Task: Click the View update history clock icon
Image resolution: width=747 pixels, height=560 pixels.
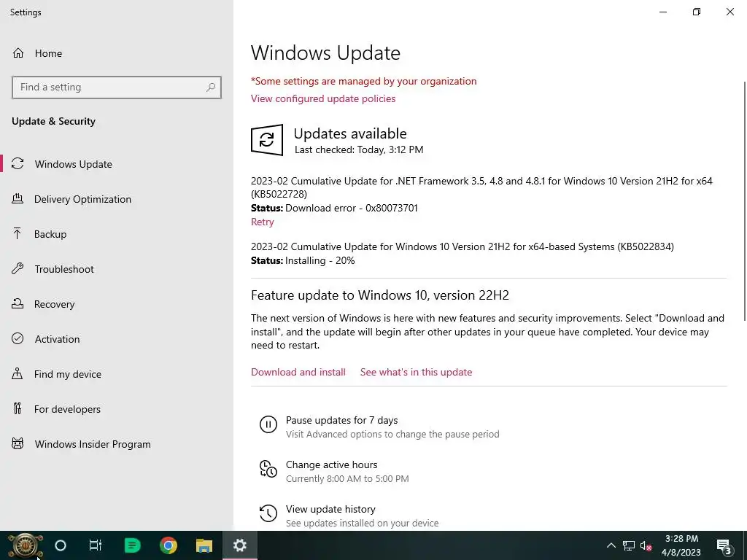Action: tap(268, 513)
